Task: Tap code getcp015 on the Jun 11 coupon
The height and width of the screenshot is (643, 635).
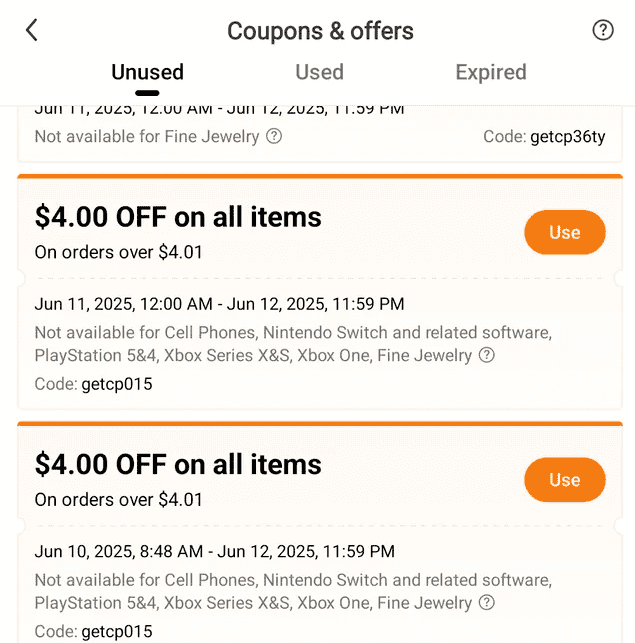Action: 117,384
